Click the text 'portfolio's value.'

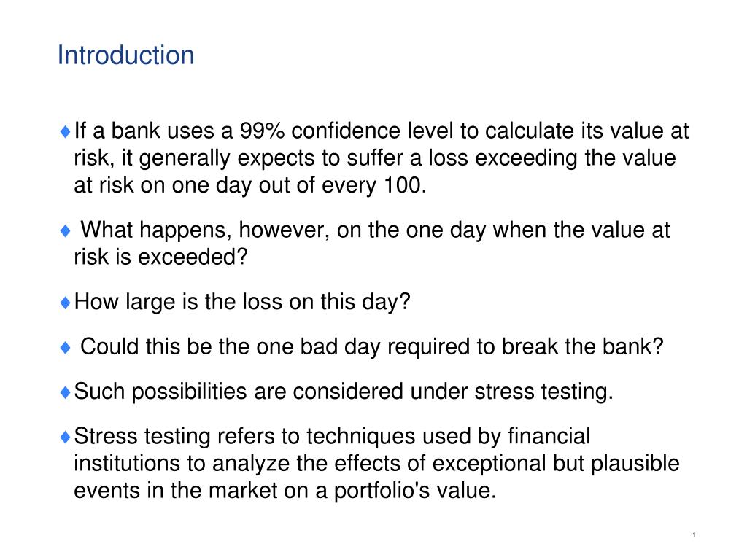pos(415,491)
